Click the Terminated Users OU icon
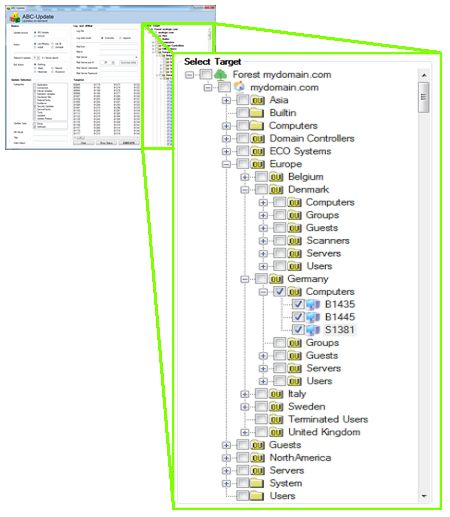This screenshot has width=450, height=517. pos(276,419)
